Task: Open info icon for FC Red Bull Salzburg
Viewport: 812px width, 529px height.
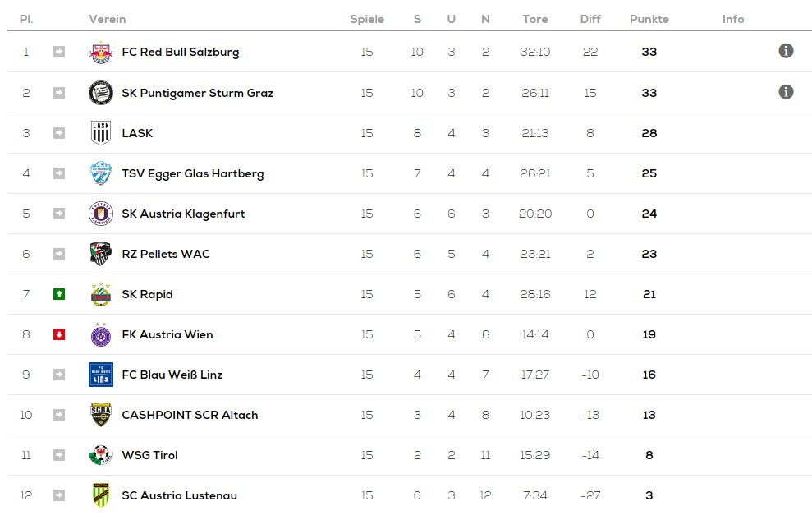Action: coord(786,52)
